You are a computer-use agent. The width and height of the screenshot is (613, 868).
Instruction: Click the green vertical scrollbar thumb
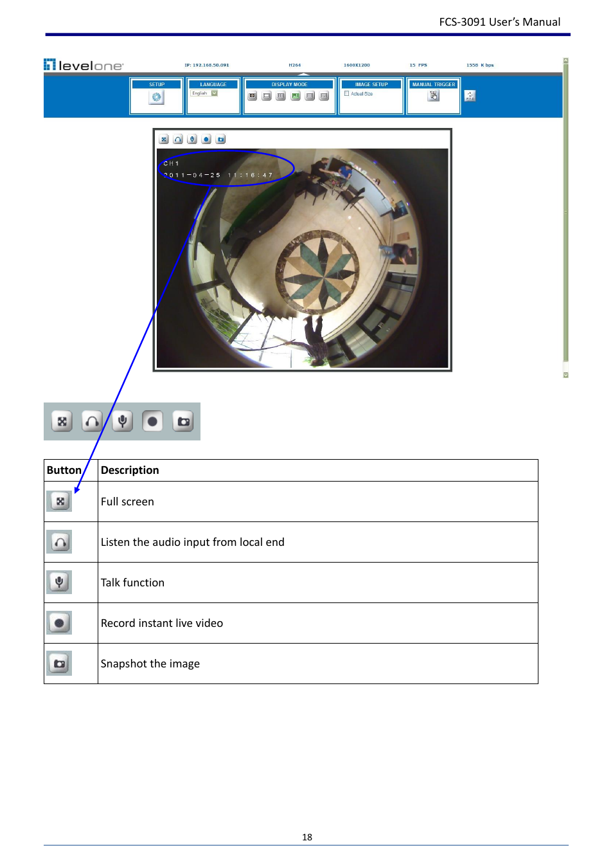click(565, 212)
